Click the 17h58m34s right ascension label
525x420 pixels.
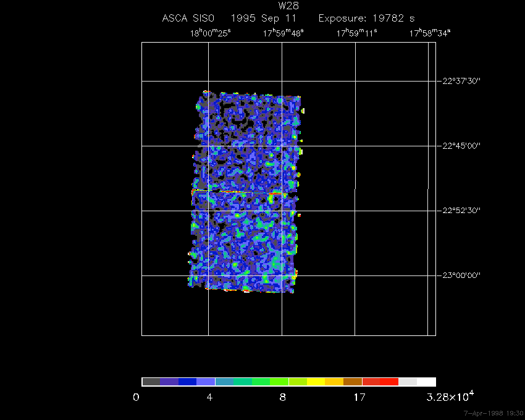(x=430, y=33)
